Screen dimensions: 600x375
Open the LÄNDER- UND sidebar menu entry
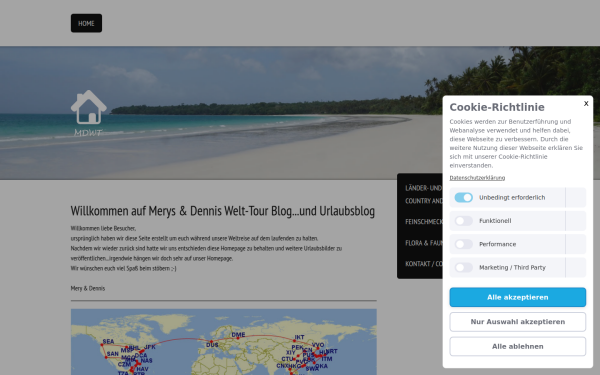point(423,194)
